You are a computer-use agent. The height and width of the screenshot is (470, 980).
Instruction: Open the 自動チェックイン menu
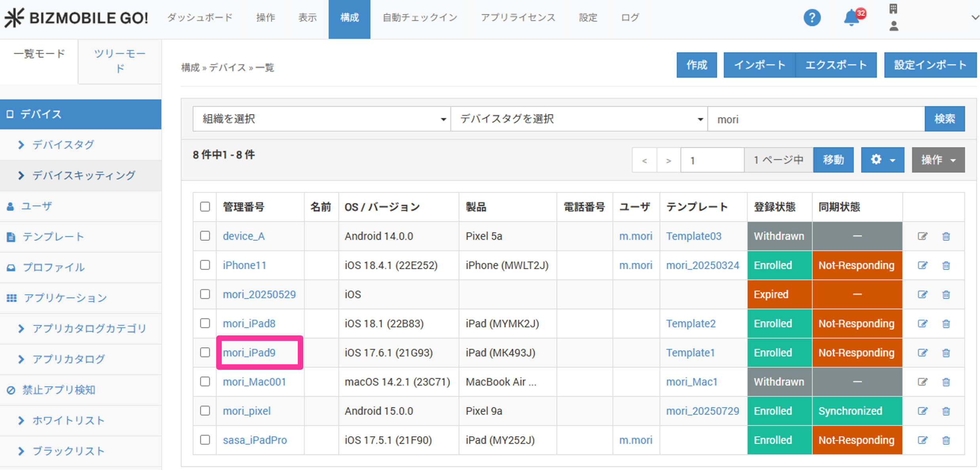click(420, 18)
